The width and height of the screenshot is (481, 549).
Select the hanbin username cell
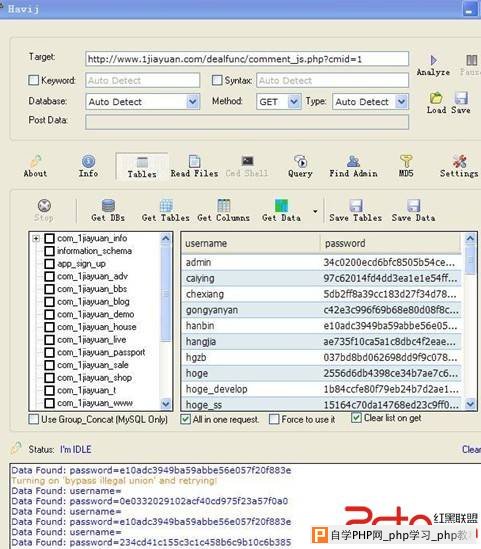(200, 326)
